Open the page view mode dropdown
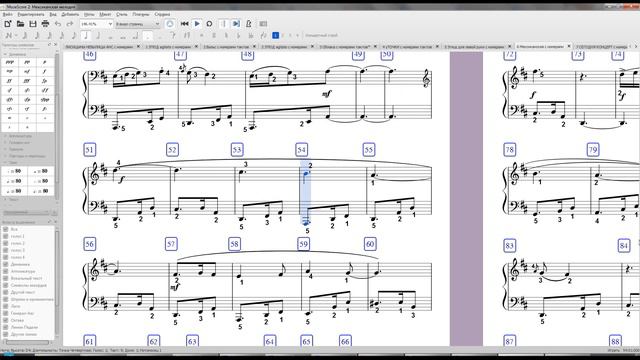Viewport: 640px width, 360px height. (x=138, y=24)
